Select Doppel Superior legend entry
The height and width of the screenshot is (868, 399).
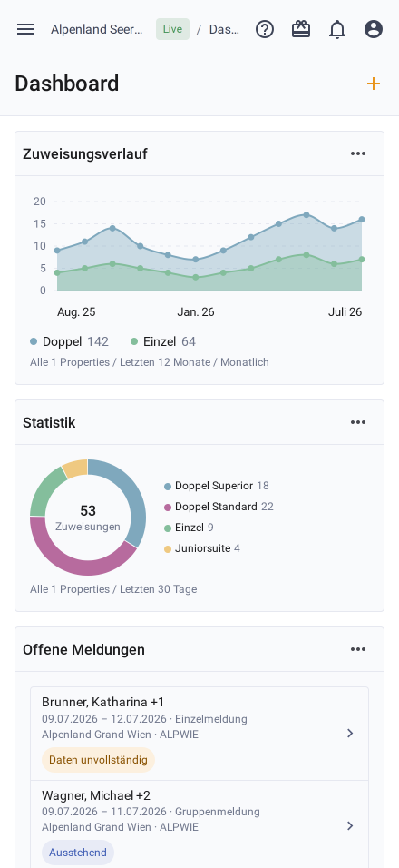pos(217,486)
